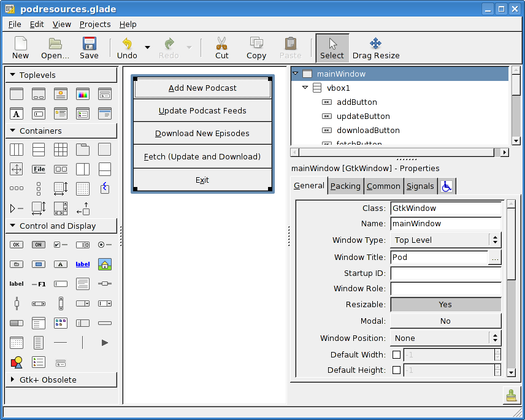Enable the Default Height checkbox
Viewport: 525px width, 420px height.
(x=396, y=370)
